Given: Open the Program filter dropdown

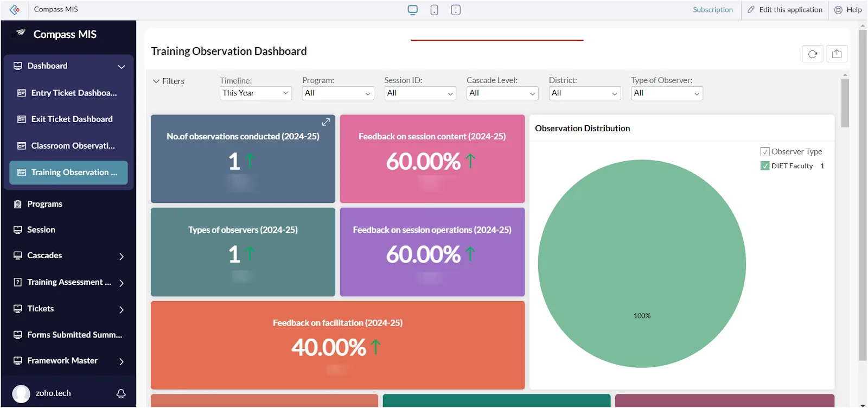Looking at the screenshot, I should pos(338,93).
